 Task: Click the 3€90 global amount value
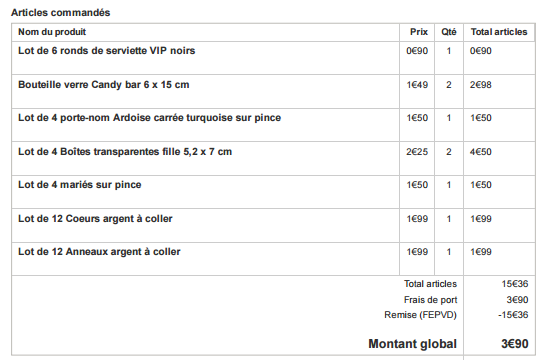click(515, 344)
